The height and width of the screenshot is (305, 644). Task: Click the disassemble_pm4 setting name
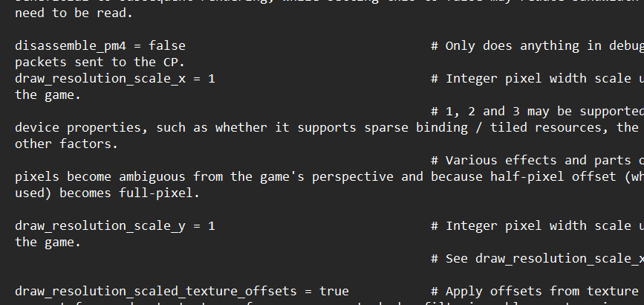71,45
